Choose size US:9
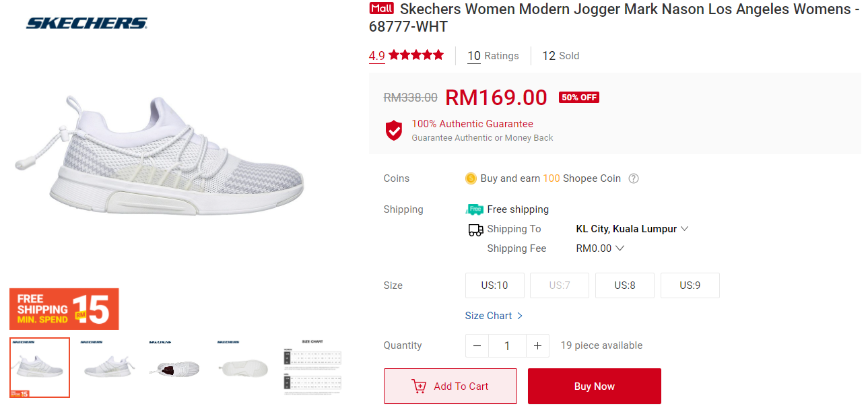Screen dimensions: 868x408 (690, 285)
